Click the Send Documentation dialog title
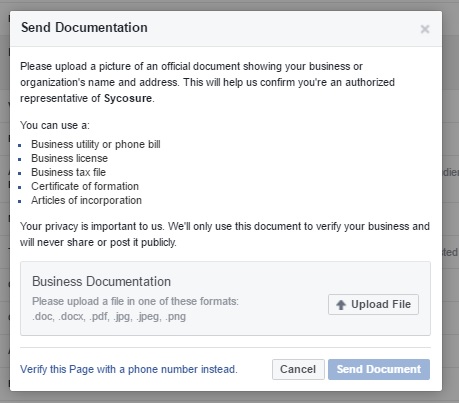This screenshot has height=403, width=459. pyautogui.click(x=84, y=27)
